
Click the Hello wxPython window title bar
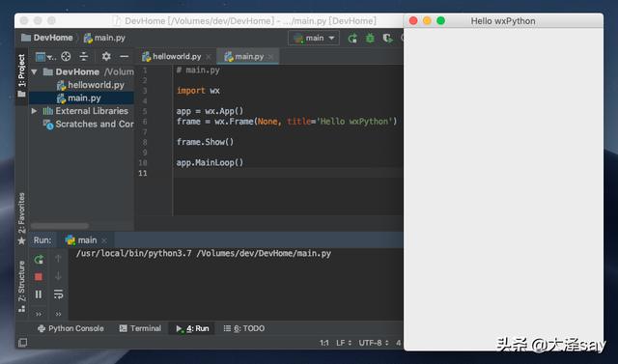pyautogui.click(x=503, y=21)
